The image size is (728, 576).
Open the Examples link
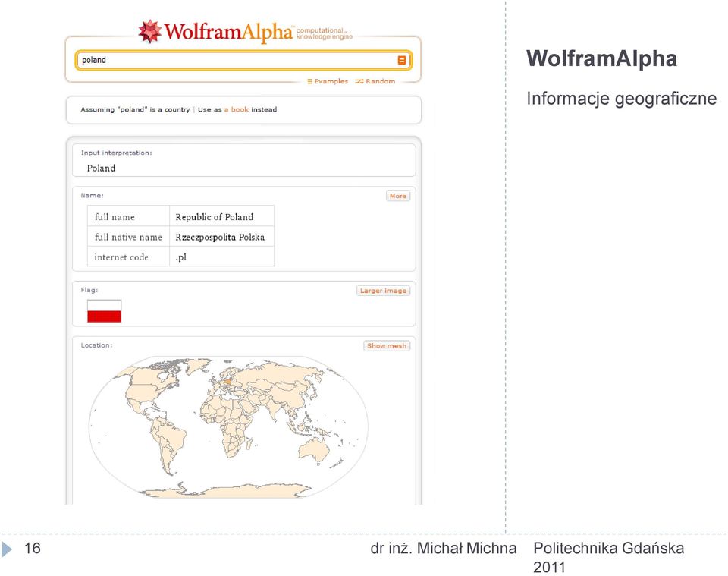point(328,81)
